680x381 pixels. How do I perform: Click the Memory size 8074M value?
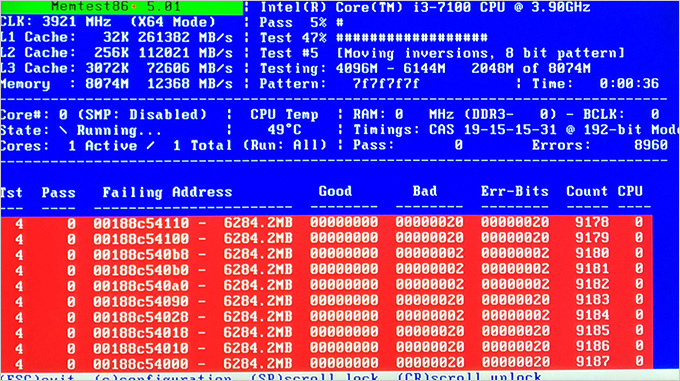[107, 84]
